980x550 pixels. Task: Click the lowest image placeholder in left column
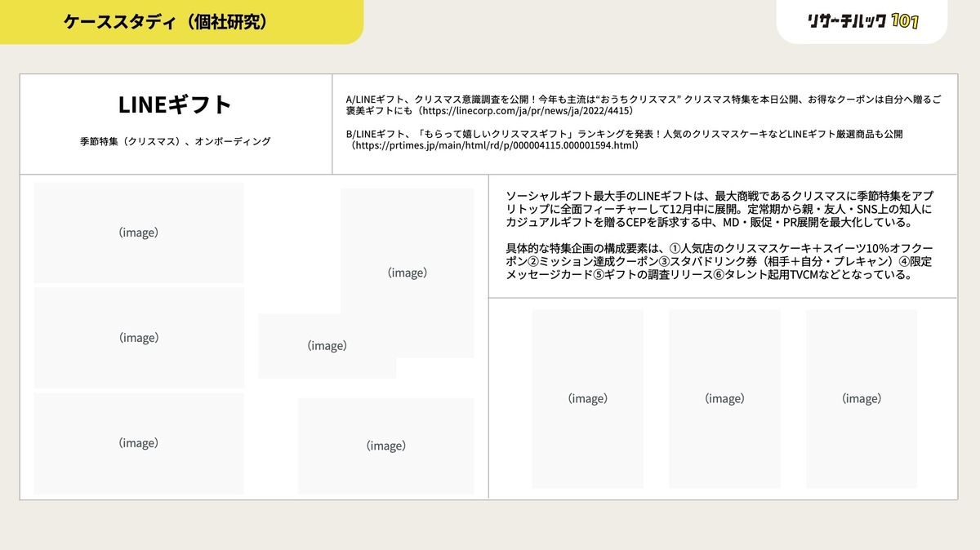point(139,443)
